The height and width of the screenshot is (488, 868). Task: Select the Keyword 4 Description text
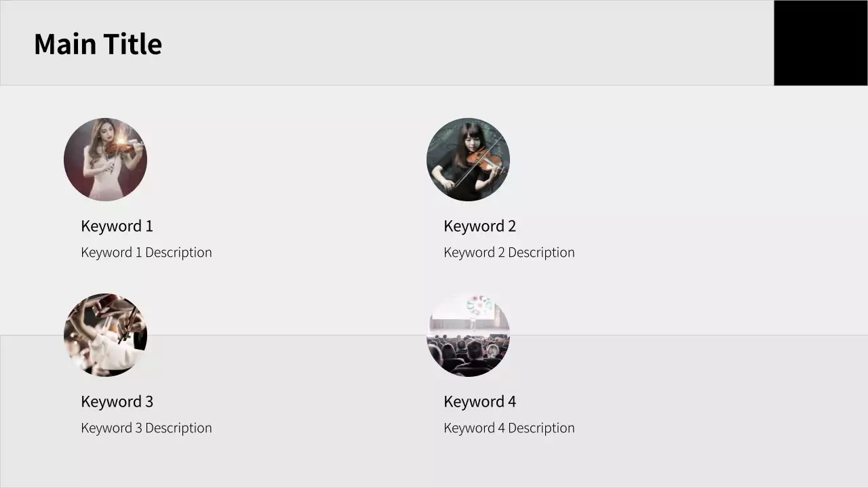tap(509, 428)
